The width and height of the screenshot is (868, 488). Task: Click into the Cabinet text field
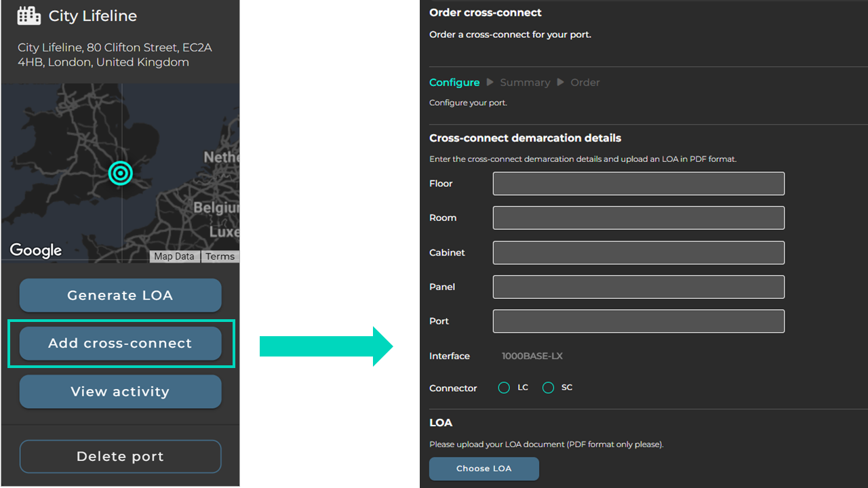click(638, 253)
